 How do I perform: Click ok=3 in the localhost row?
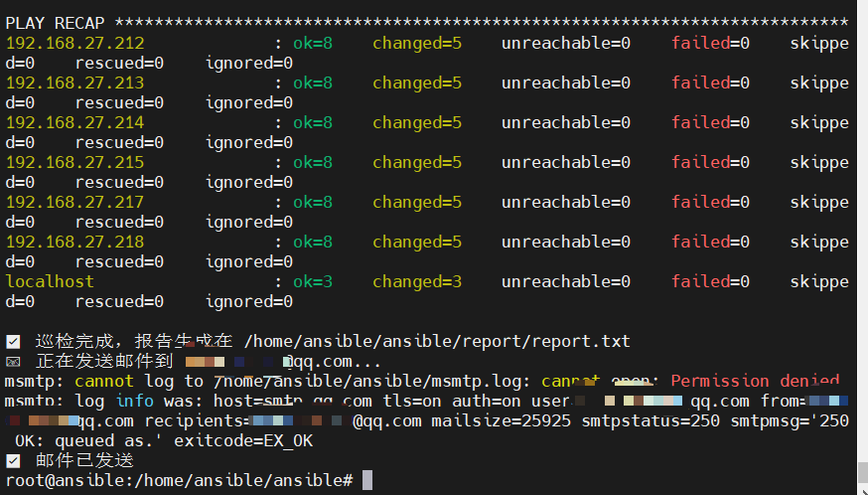pos(313,281)
